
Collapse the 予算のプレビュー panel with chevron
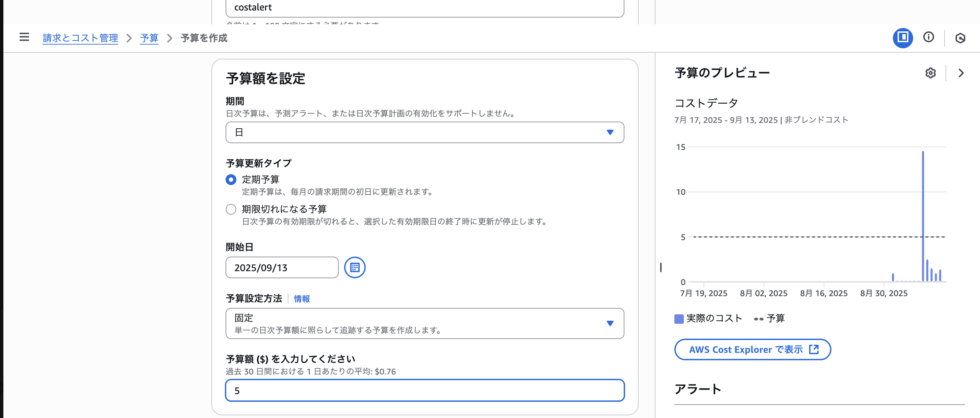(x=962, y=73)
